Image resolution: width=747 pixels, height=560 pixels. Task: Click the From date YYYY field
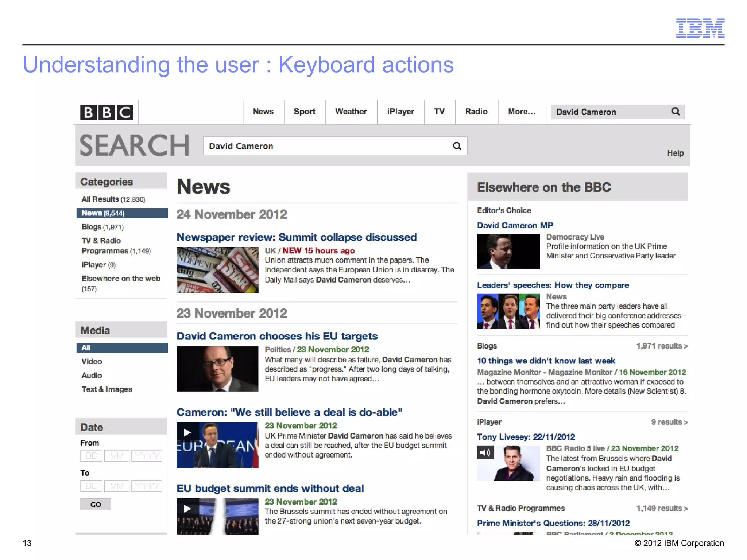(x=147, y=456)
